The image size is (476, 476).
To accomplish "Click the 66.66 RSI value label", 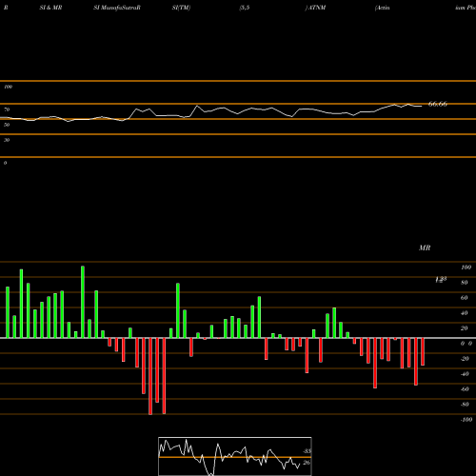I will click(x=438, y=104).
